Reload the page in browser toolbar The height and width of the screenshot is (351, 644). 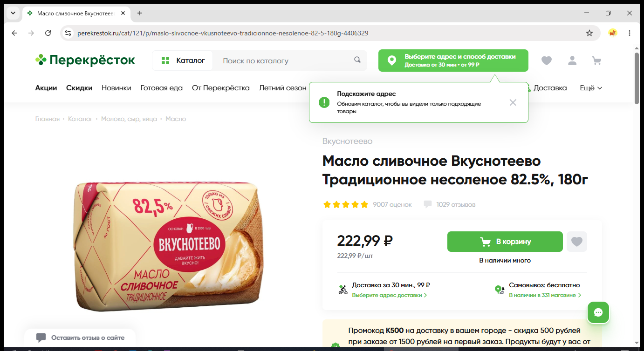point(48,33)
